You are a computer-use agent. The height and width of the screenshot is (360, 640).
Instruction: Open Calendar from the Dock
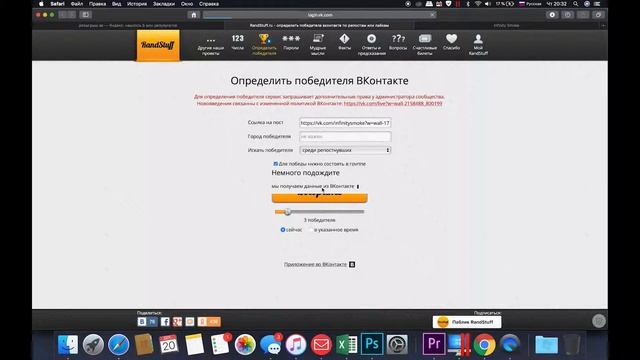click(x=169, y=344)
